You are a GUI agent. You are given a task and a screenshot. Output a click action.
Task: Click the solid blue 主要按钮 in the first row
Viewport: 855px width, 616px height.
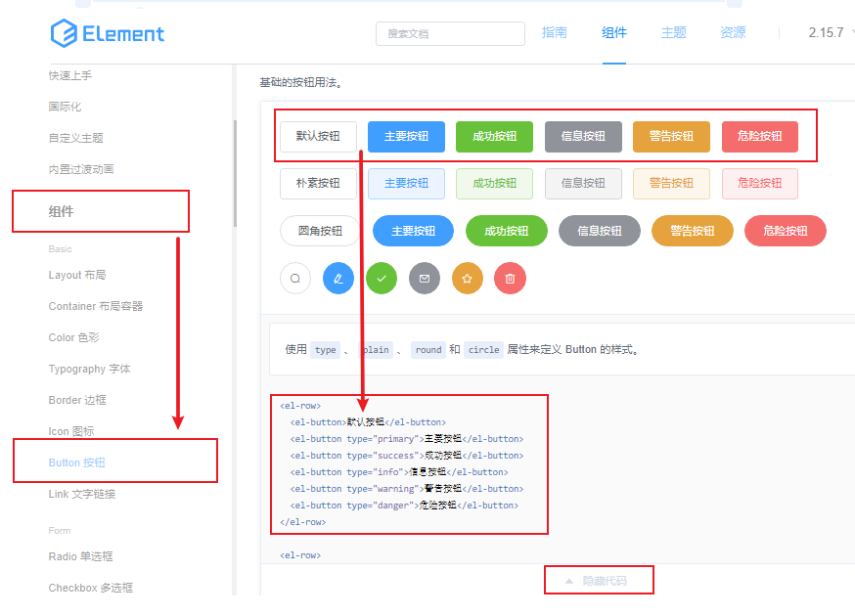pos(406,136)
